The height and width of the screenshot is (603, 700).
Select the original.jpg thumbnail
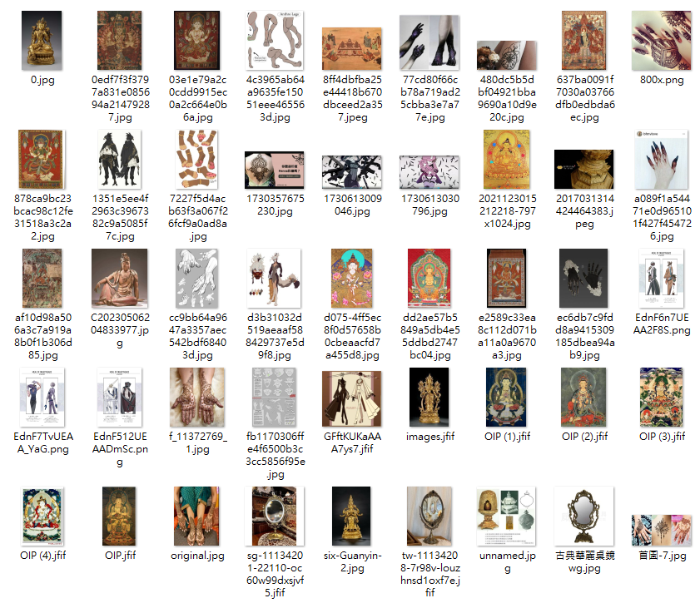click(x=197, y=517)
